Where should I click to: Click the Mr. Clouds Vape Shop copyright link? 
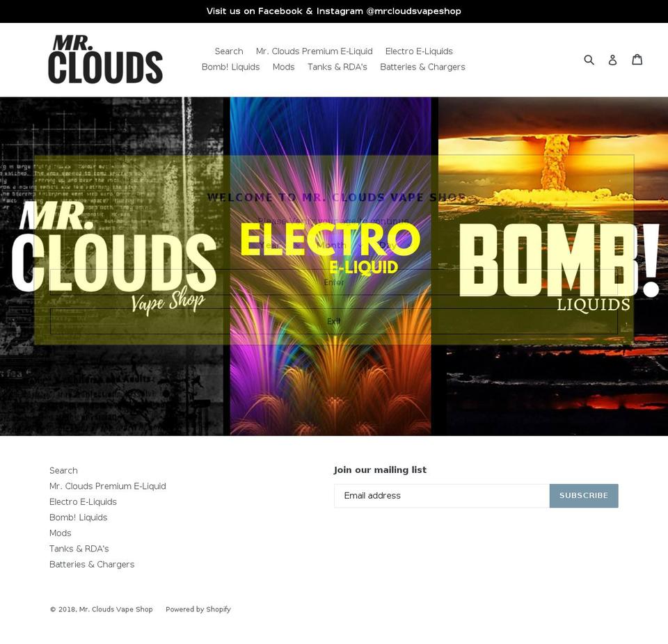click(x=116, y=609)
